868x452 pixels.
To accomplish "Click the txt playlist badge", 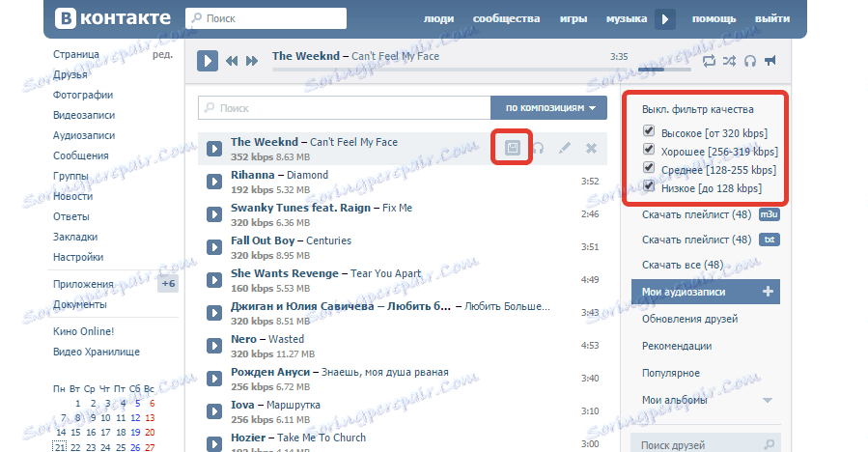I will point(769,240).
